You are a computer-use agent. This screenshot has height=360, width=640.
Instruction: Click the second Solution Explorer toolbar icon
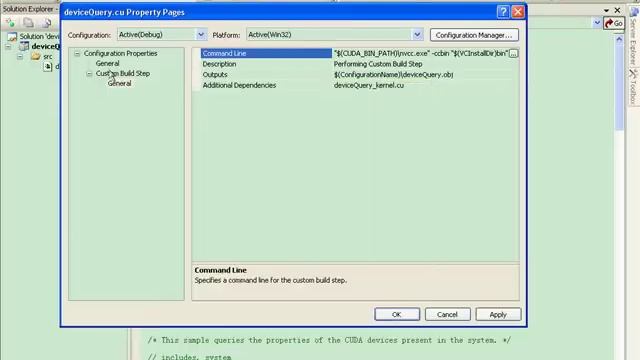28,23
